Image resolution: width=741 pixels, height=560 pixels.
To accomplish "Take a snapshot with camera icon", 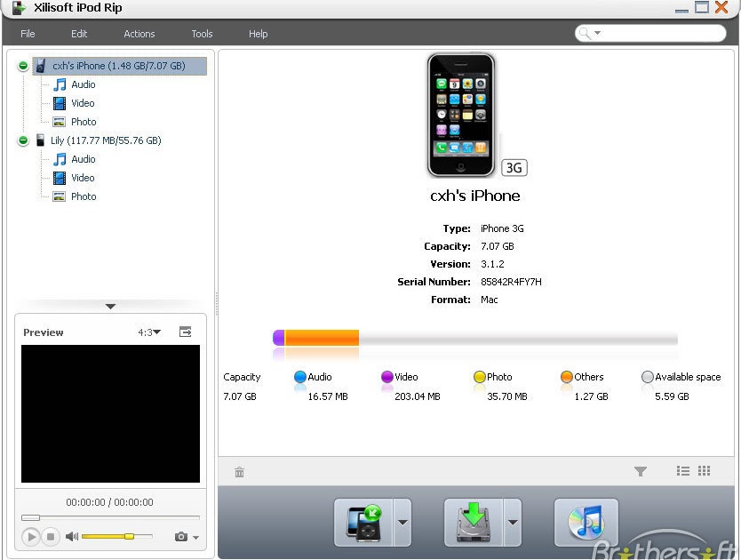I will [180, 537].
